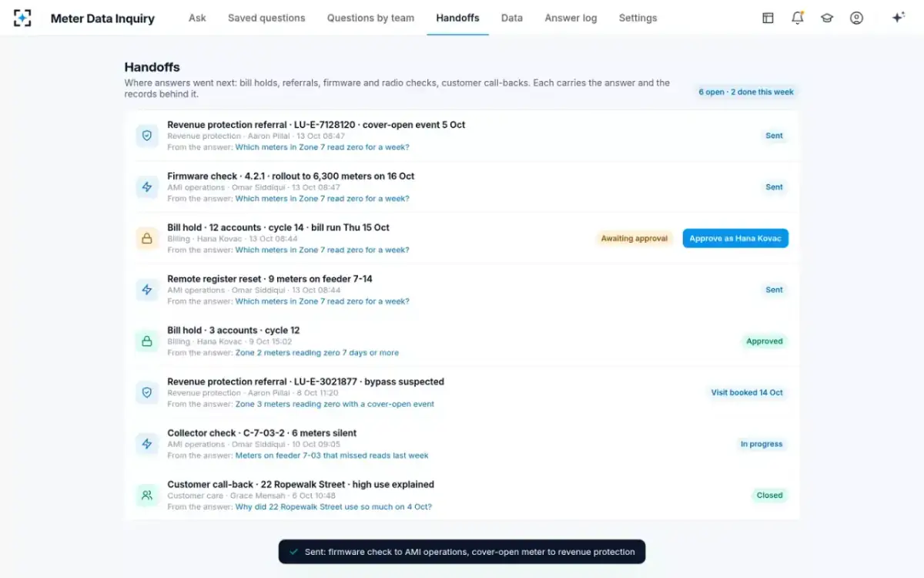
Task: Open the layout panel icon in header
Action: (x=768, y=18)
